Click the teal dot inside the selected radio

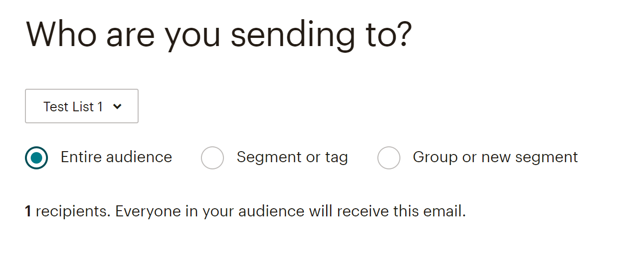tap(36, 158)
